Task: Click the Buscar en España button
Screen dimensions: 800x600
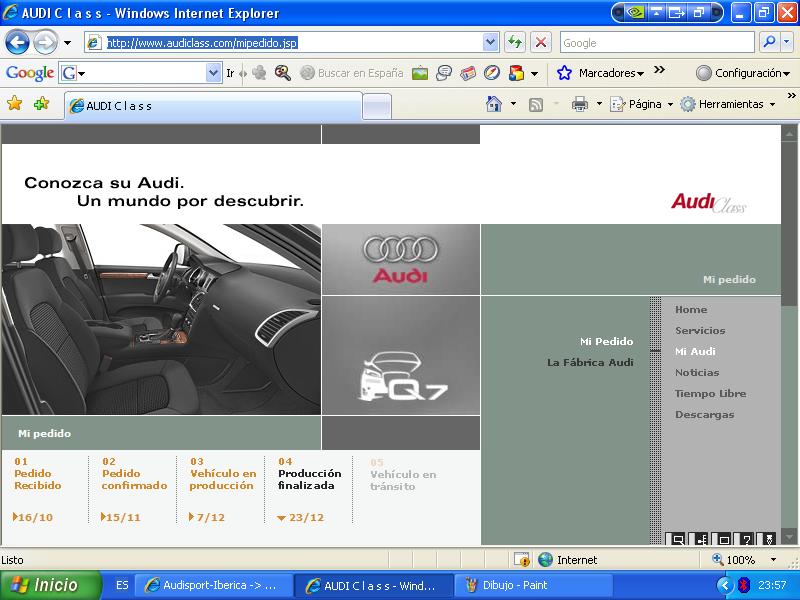Action: (x=352, y=73)
